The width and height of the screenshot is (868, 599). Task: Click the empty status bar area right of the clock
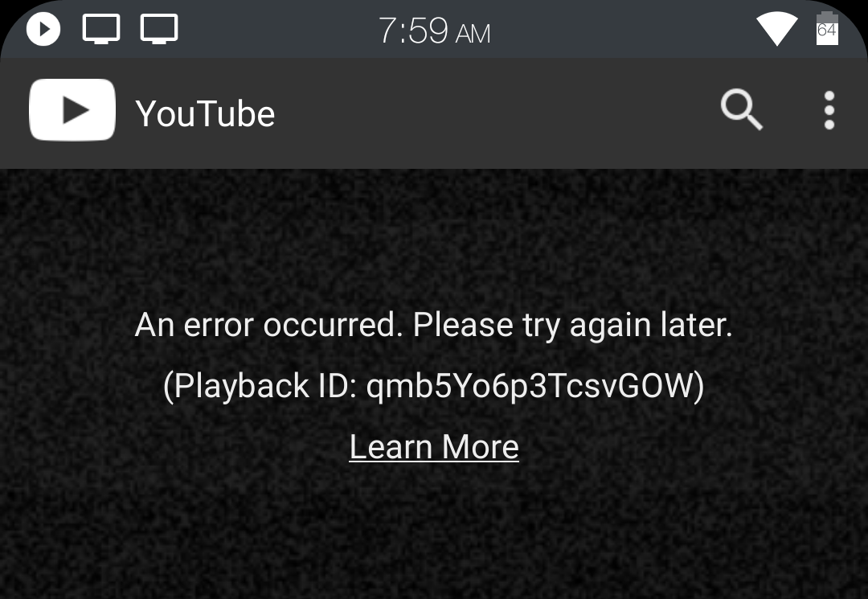click(x=620, y=29)
